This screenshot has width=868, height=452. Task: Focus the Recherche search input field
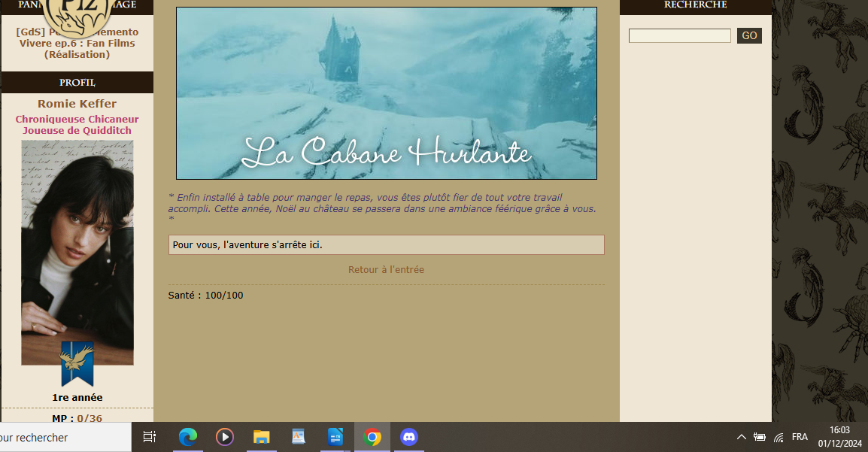(x=680, y=35)
